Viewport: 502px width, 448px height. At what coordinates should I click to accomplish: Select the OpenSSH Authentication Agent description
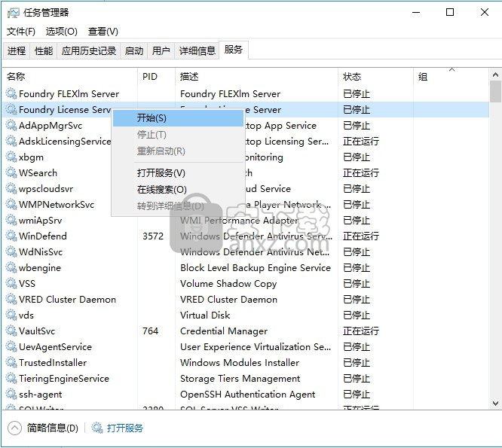point(247,395)
